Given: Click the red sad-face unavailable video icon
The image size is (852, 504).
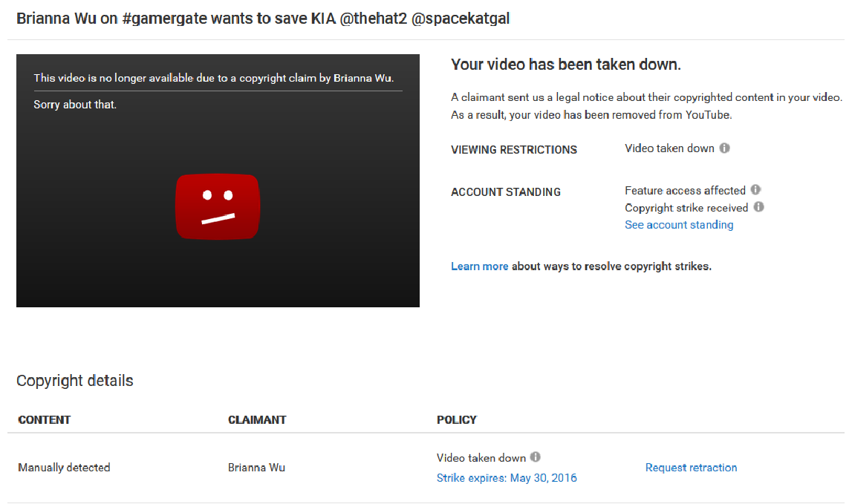Looking at the screenshot, I should pos(218,206).
